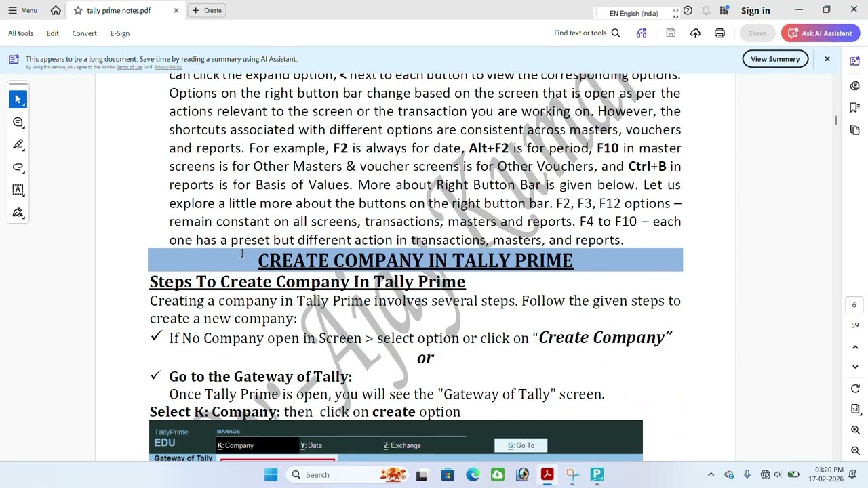Click the Save file icon

671,33
